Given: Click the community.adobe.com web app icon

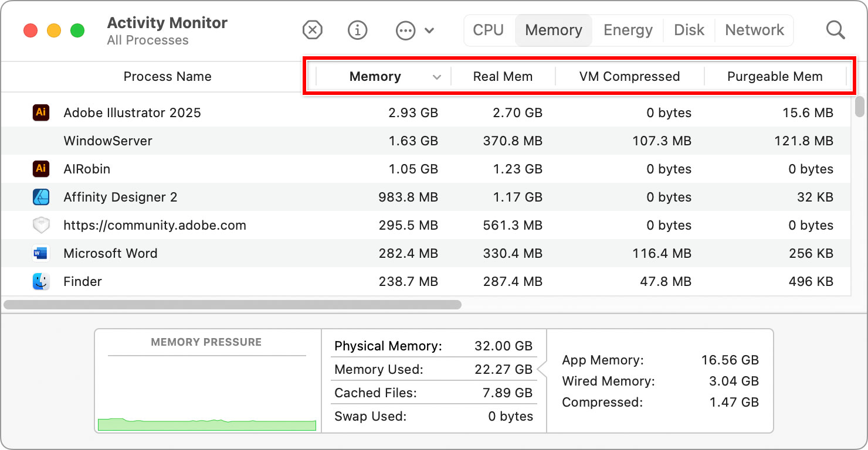Looking at the screenshot, I should [41, 225].
